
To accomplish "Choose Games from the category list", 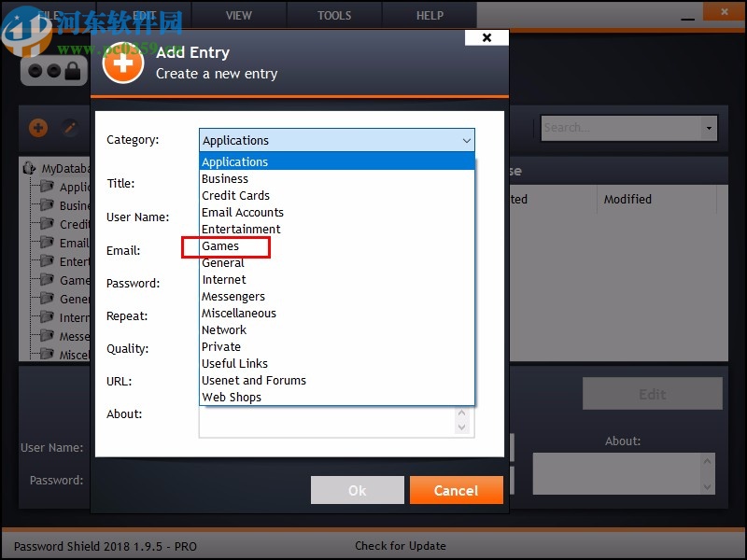I will pyautogui.click(x=337, y=245).
